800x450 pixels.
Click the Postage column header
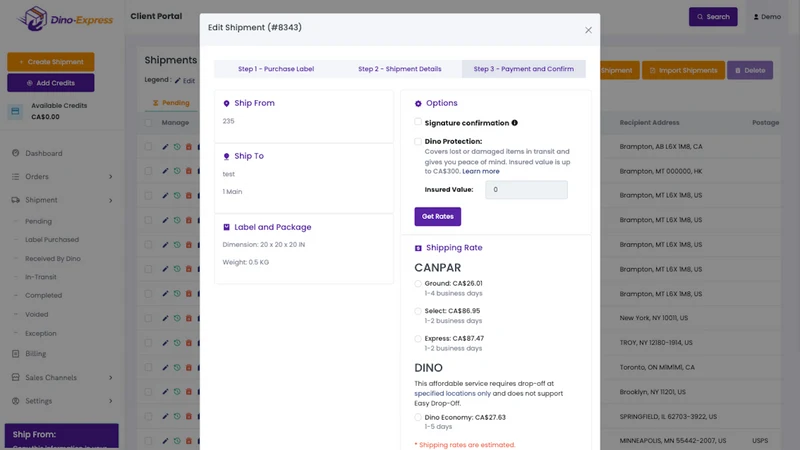click(x=765, y=122)
